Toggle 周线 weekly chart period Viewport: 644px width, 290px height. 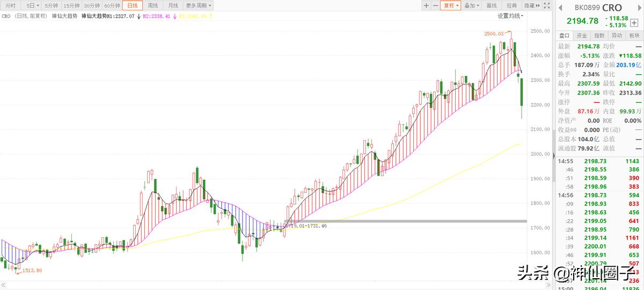coord(152,5)
